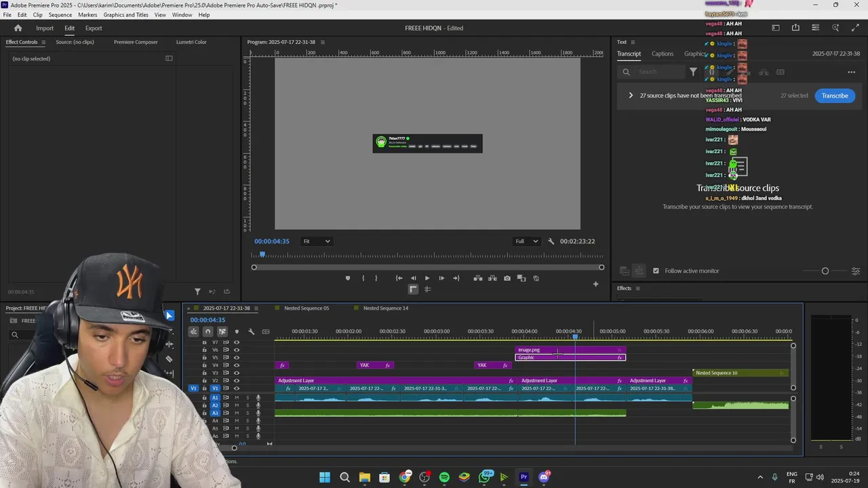Step back one frame
The height and width of the screenshot is (488, 868).
tap(413, 278)
